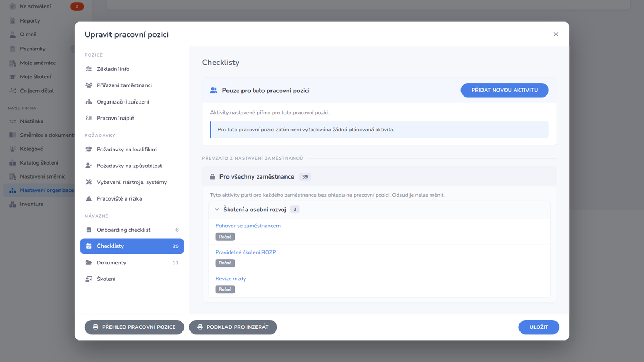Go to Pracovní náplň section

(x=132, y=118)
